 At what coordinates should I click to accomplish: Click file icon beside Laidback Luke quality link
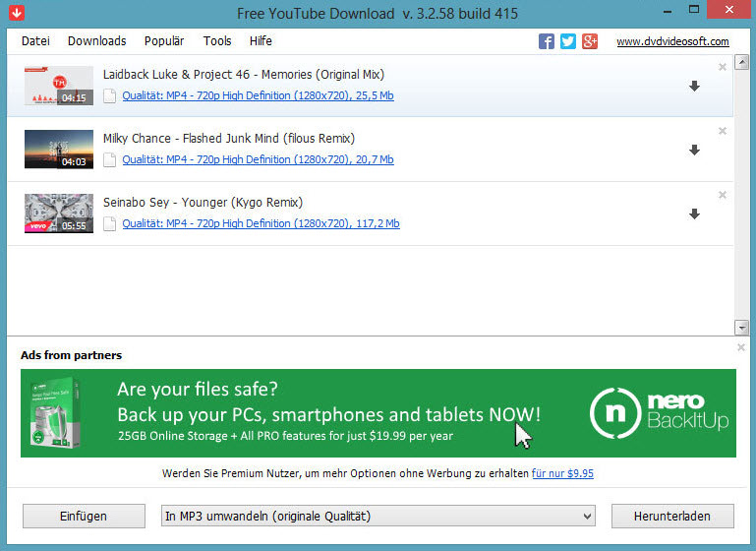tap(110, 96)
